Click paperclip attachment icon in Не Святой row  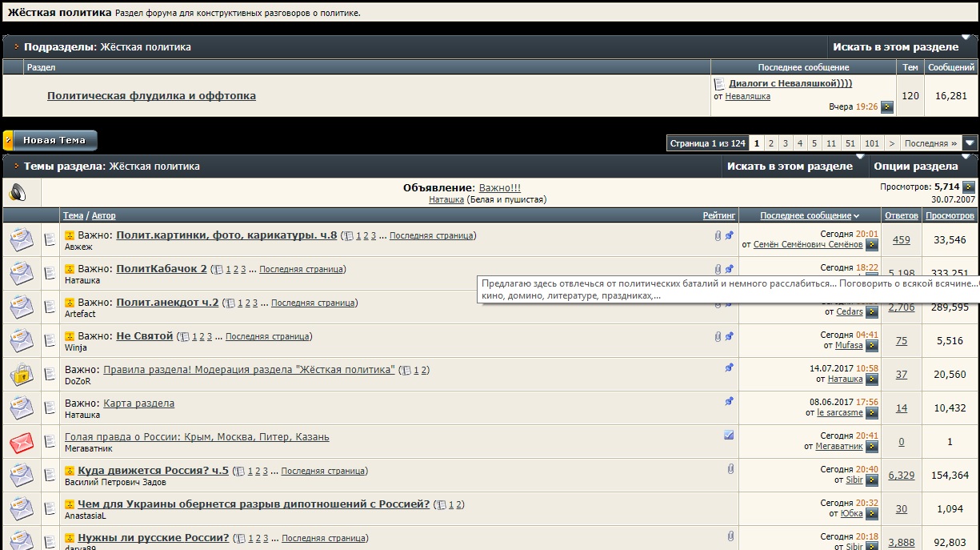(718, 336)
